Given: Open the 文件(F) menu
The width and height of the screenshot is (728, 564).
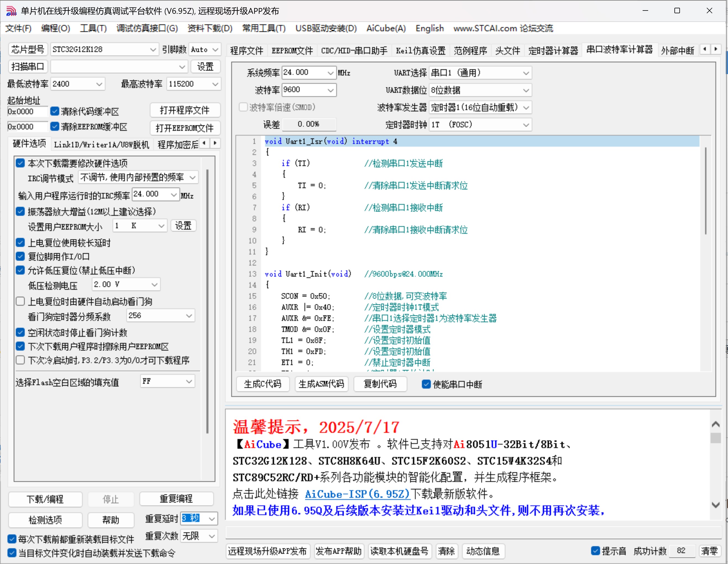Looking at the screenshot, I should [x=18, y=28].
